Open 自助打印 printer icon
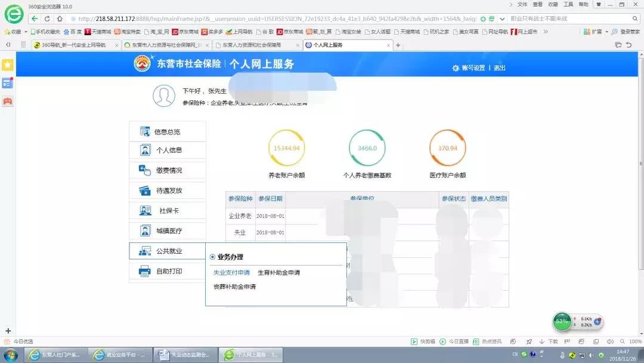Screen dimensions: 644x363 [144, 272]
